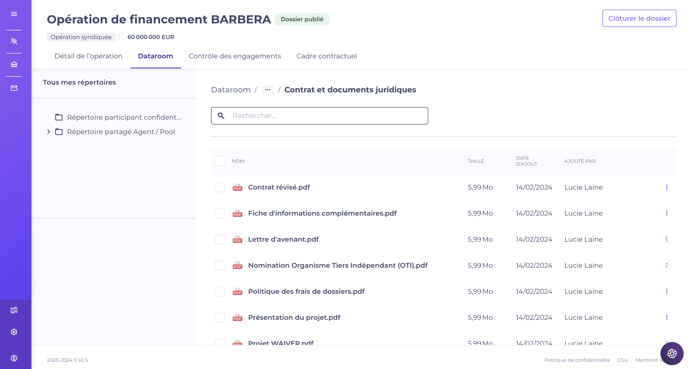Open the mail envelope icon in sidebar
The height and width of the screenshot is (369, 688).
click(x=14, y=88)
